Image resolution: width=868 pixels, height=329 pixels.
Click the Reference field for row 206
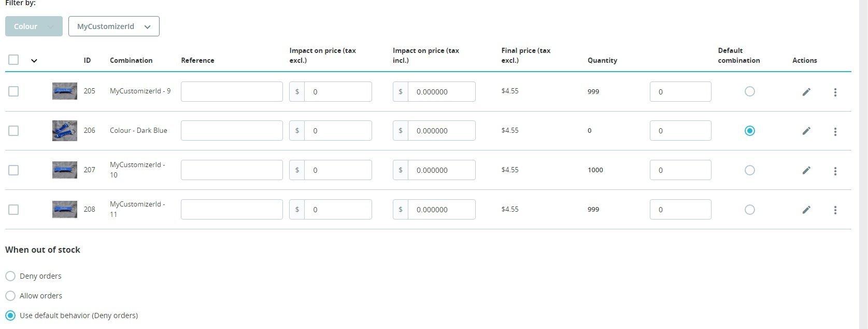(232, 131)
